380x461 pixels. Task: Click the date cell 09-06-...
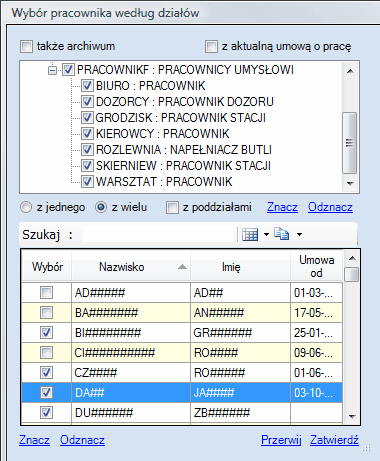point(316,353)
